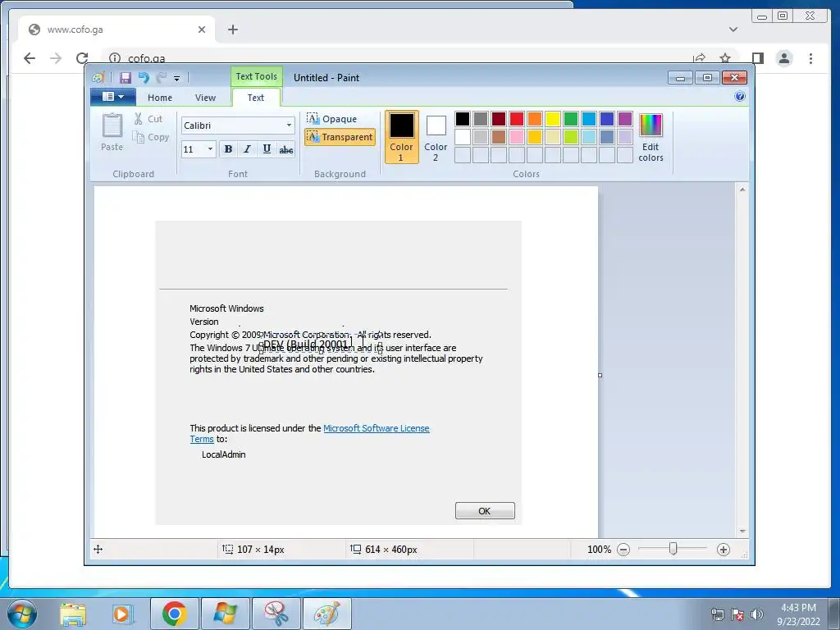Toggle Underline text formatting
This screenshot has height=630, width=840.
[267, 149]
